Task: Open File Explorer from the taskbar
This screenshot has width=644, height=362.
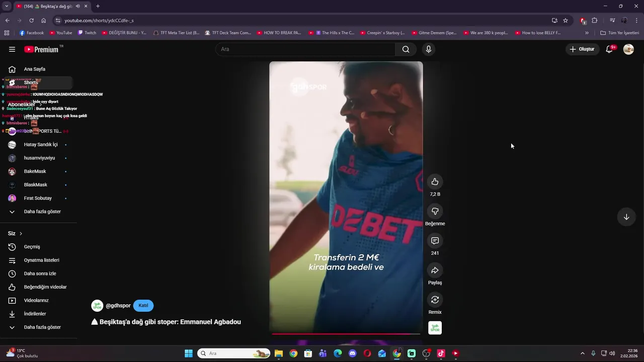Action: click(279, 353)
